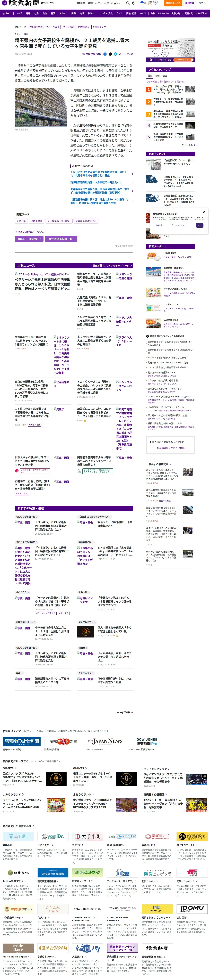The image size is (210, 980).
Task: Expand the 新着クーポン section header
Action: [x=171, y=246]
